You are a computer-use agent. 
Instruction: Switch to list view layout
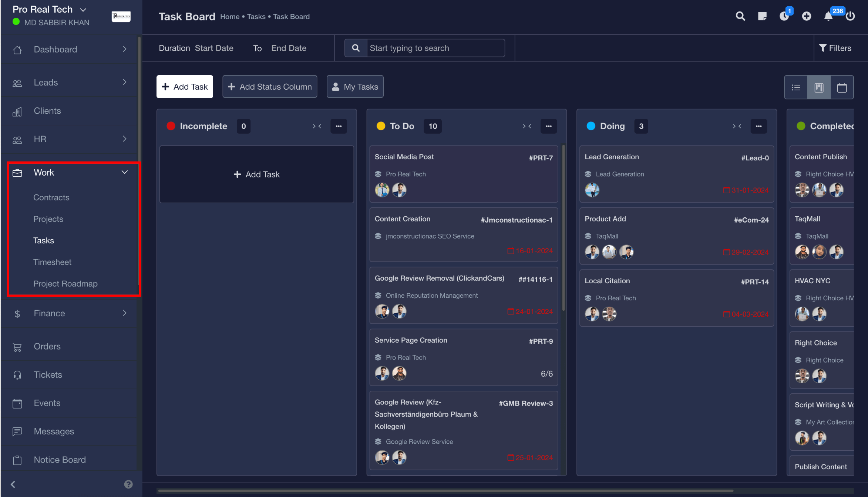[796, 88]
